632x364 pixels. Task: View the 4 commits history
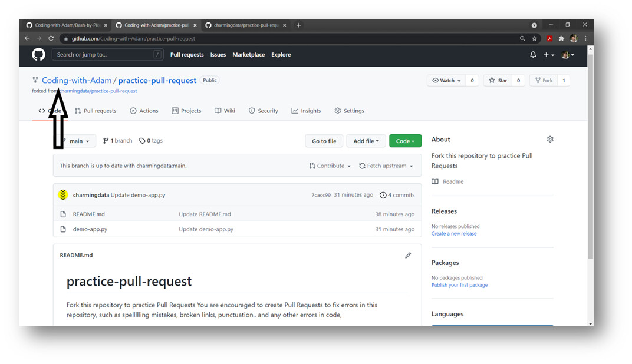pyautogui.click(x=397, y=195)
